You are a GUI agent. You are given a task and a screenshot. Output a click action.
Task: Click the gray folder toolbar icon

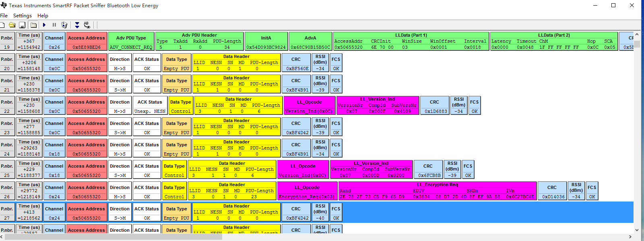coord(33,25)
